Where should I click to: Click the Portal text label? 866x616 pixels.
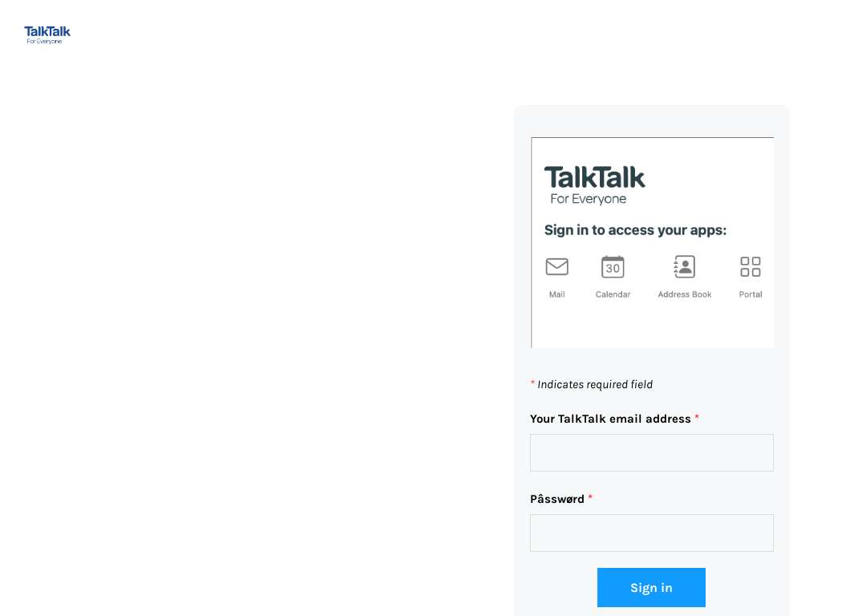point(750,294)
